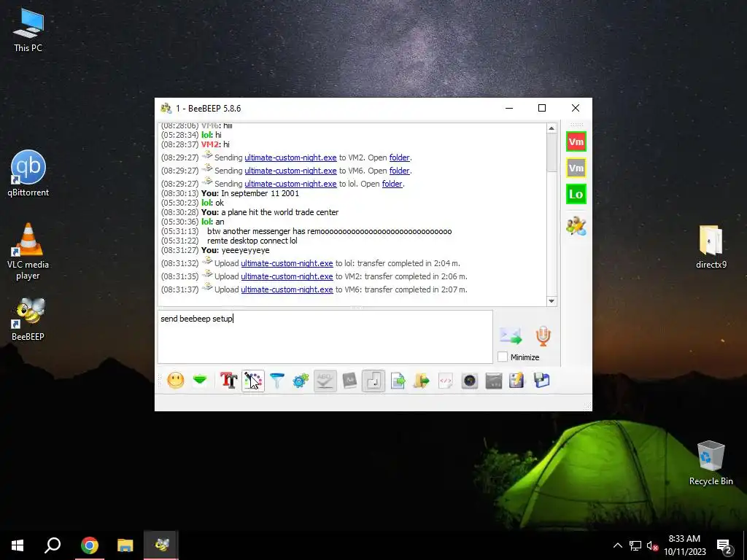Screen dimensions: 747x560
Task: Send the message with envelope arrow button
Action: (511, 335)
